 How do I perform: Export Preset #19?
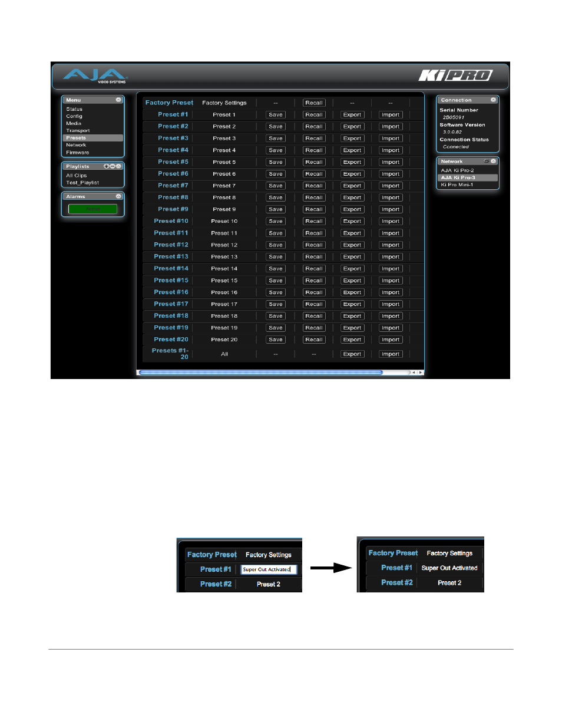pos(352,328)
